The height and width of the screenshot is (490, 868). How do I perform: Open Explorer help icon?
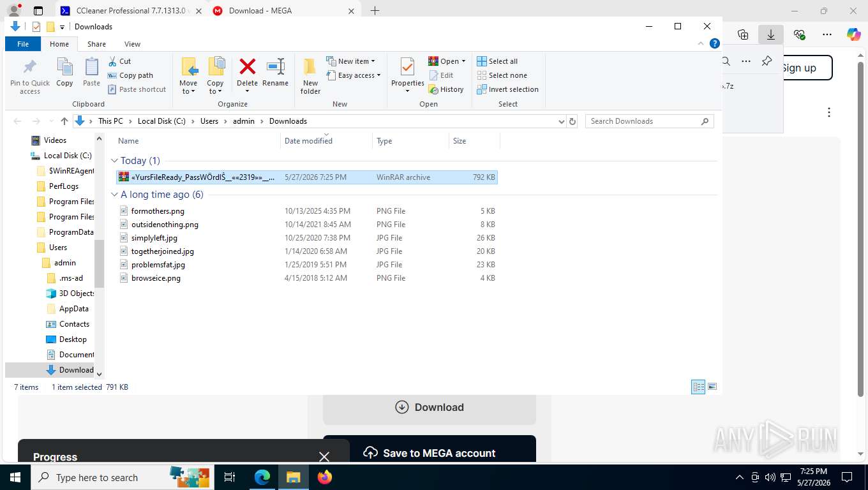(715, 43)
